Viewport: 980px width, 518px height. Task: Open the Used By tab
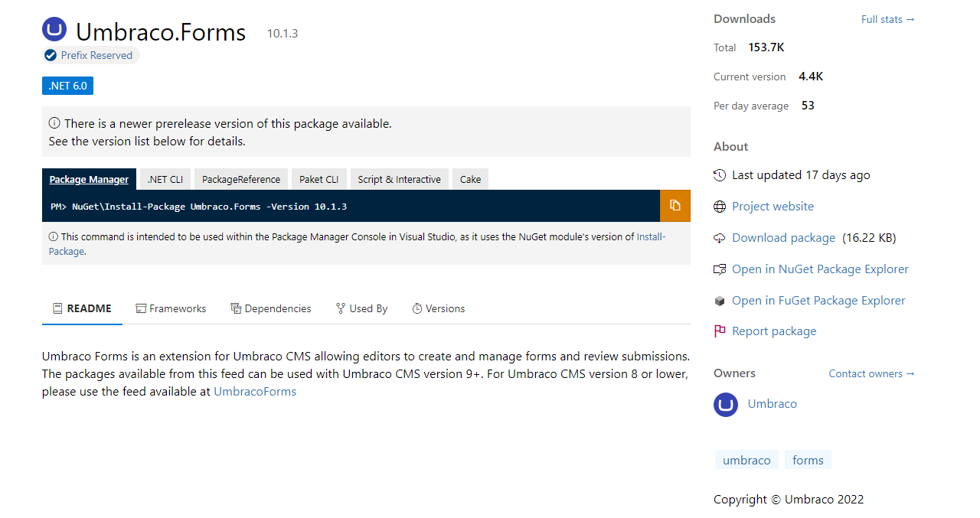[x=362, y=308]
